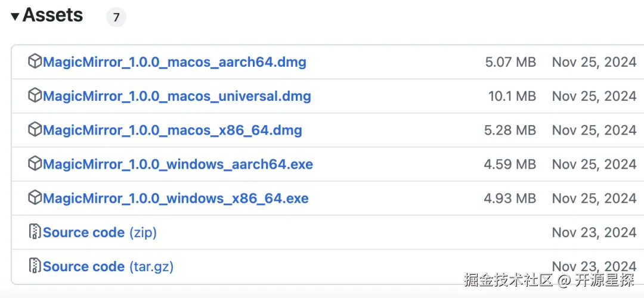Viewport: 644px width, 298px height.
Task: Download MagicMirror_1.0.0_windows_x86_64.exe
Action: coord(175,198)
